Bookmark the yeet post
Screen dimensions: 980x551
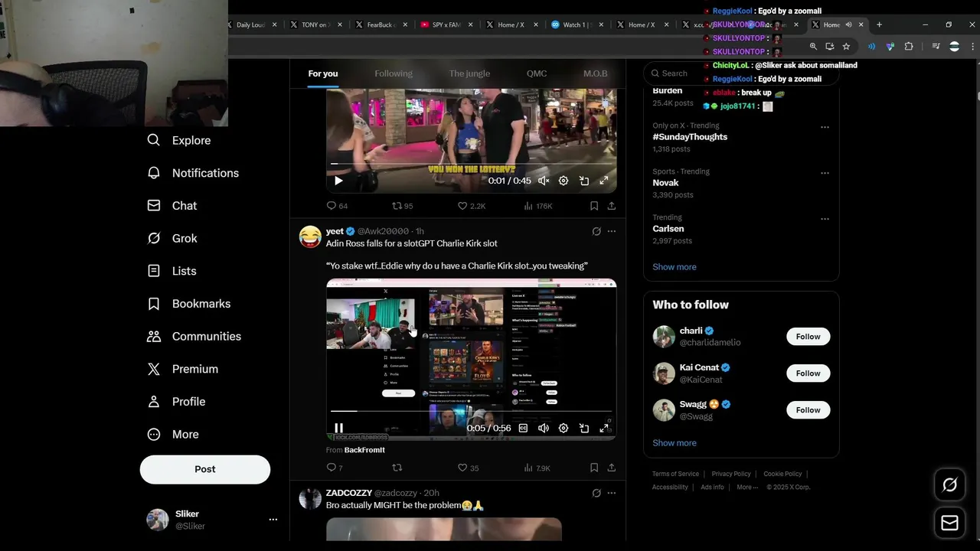tap(594, 468)
